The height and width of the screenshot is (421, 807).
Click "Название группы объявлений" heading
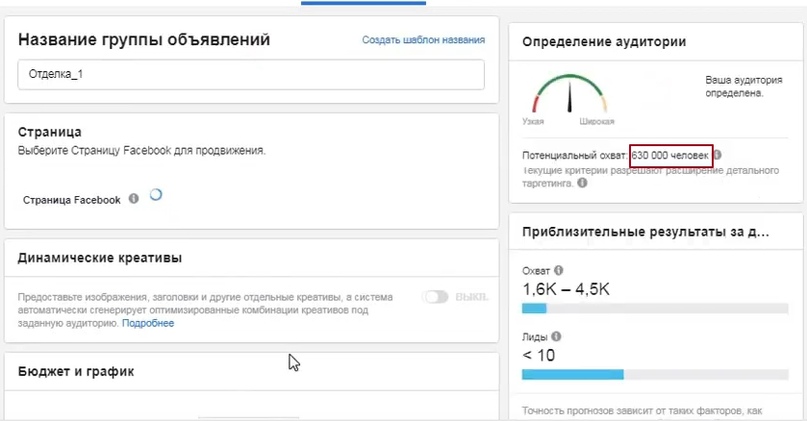pyautogui.click(x=144, y=40)
